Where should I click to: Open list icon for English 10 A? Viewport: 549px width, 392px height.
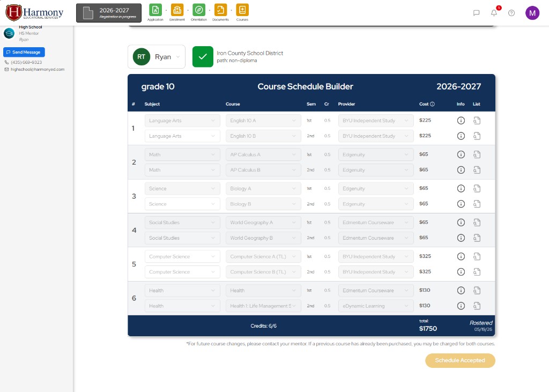477,121
